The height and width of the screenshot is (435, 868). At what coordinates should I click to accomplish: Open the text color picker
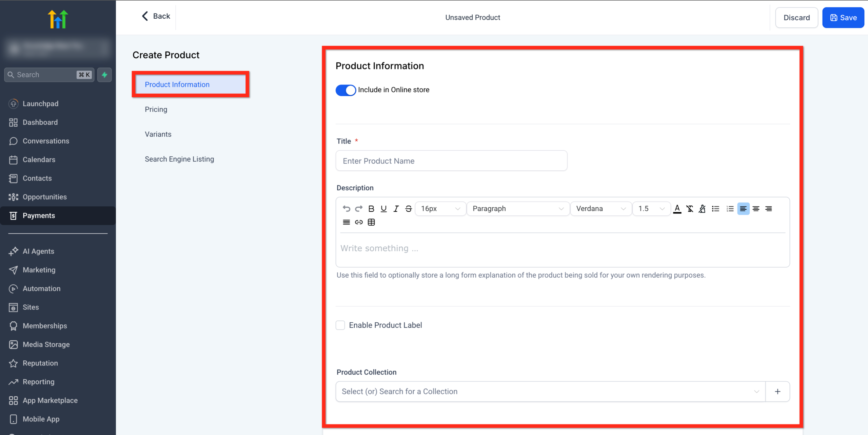(677, 208)
